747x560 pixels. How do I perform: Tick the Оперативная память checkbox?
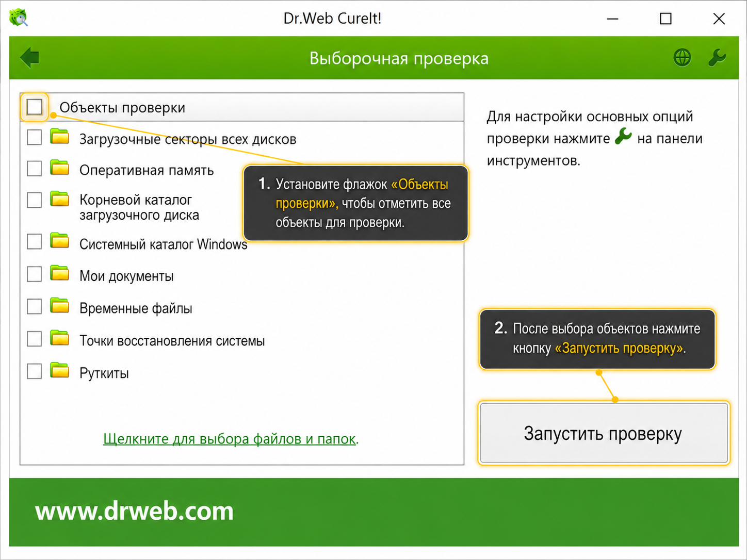click(x=35, y=169)
